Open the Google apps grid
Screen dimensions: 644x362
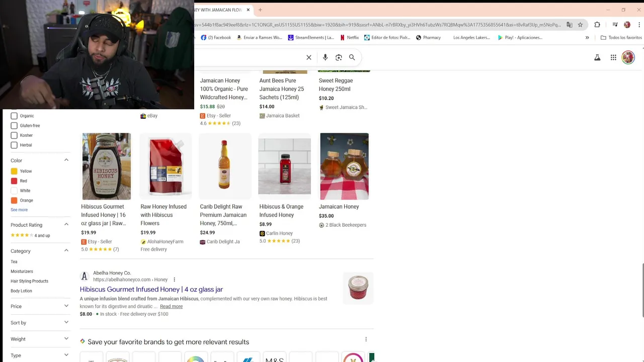tap(613, 57)
